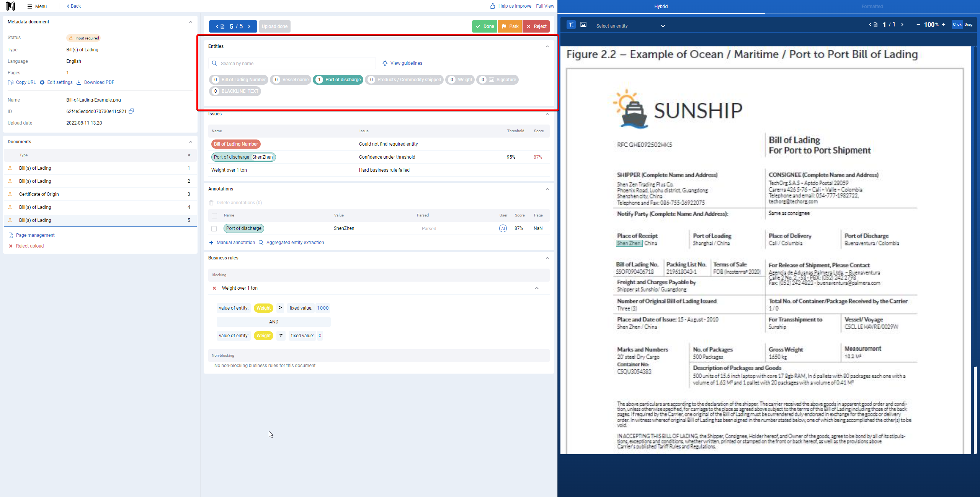980x497 pixels.
Task: Click the Help us improve thumbs-up
Action: point(492,6)
